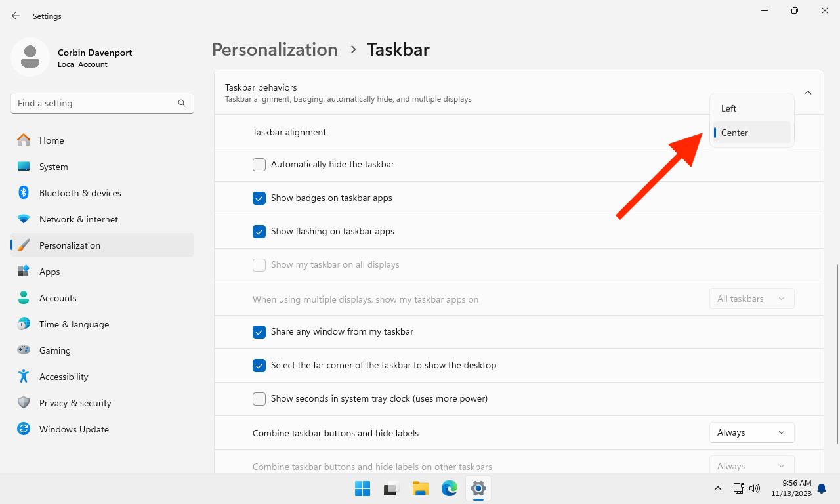The height and width of the screenshot is (504, 840).
Task: Disable show badges on taskbar apps
Action: [259, 198]
